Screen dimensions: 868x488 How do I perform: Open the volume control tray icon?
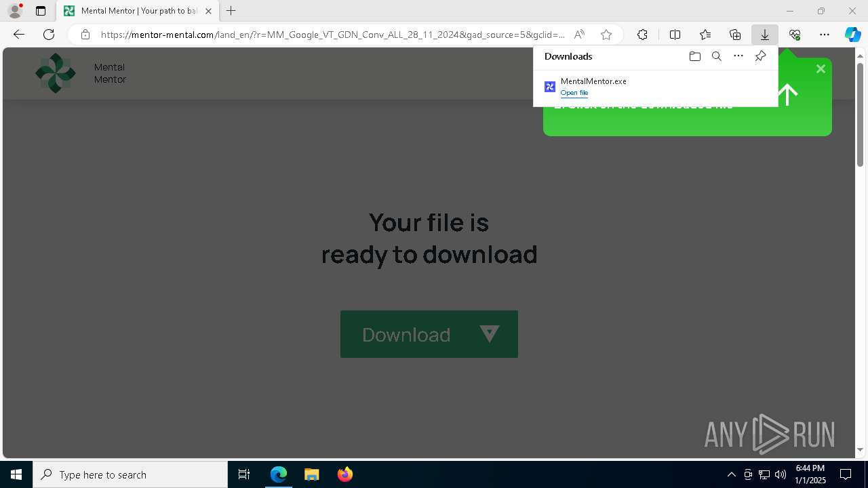[781, 474]
